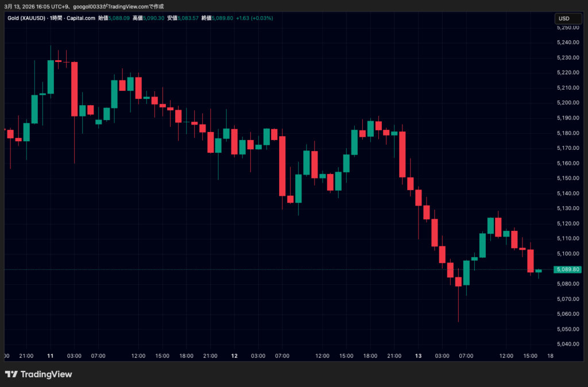Click the TradingView logo icon
Viewport: 588px width, 387px height.
point(13,374)
